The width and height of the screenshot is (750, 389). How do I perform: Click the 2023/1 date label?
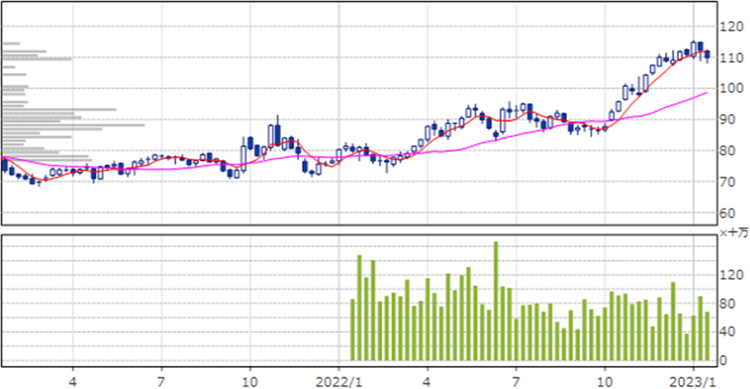pyautogui.click(x=693, y=382)
